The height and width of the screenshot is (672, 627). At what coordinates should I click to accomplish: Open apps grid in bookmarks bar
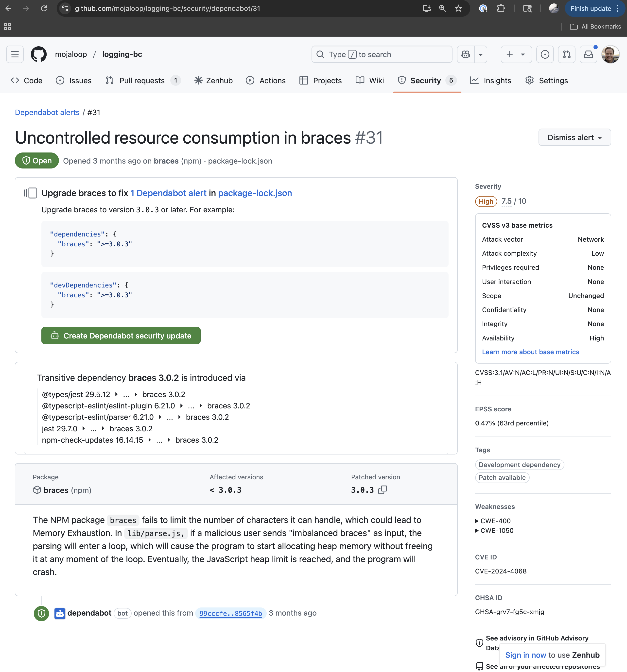[7, 26]
